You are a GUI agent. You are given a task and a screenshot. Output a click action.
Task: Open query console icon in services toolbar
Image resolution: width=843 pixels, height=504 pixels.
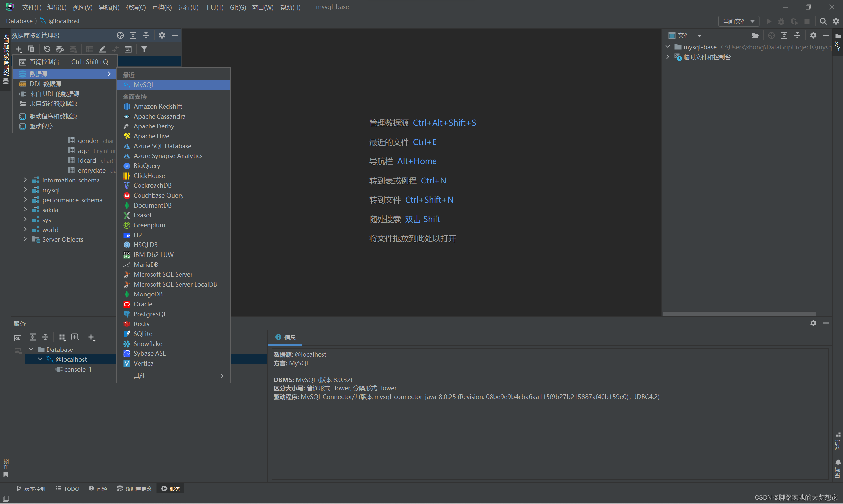point(18,338)
